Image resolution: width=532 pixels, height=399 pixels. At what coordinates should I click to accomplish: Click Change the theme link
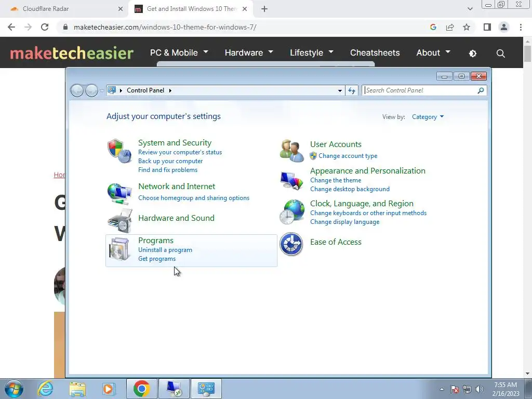[x=336, y=180]
